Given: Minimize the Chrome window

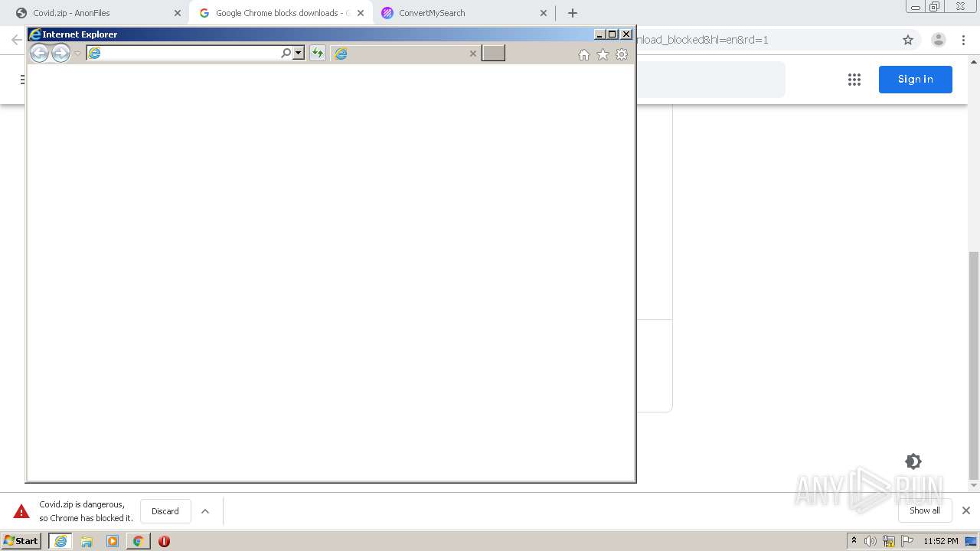Looking at the screenshot, I should pos(915,7).
